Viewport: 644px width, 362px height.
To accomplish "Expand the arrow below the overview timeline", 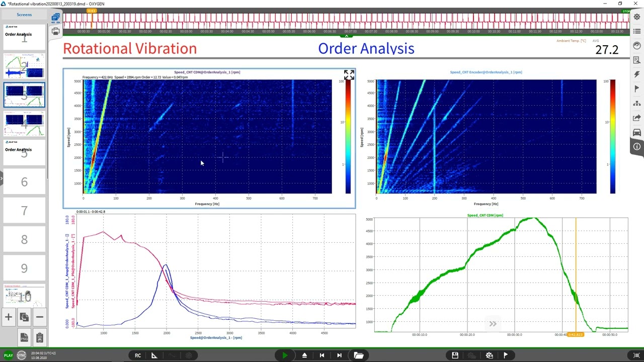I will [x=346, y=36].
